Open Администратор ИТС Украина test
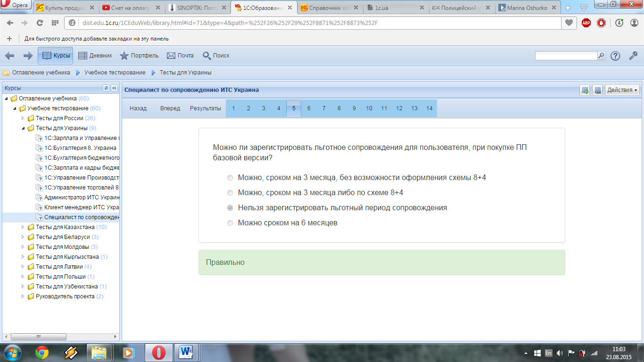This screenshot has height=362, width=644. (x=82, y=197)
